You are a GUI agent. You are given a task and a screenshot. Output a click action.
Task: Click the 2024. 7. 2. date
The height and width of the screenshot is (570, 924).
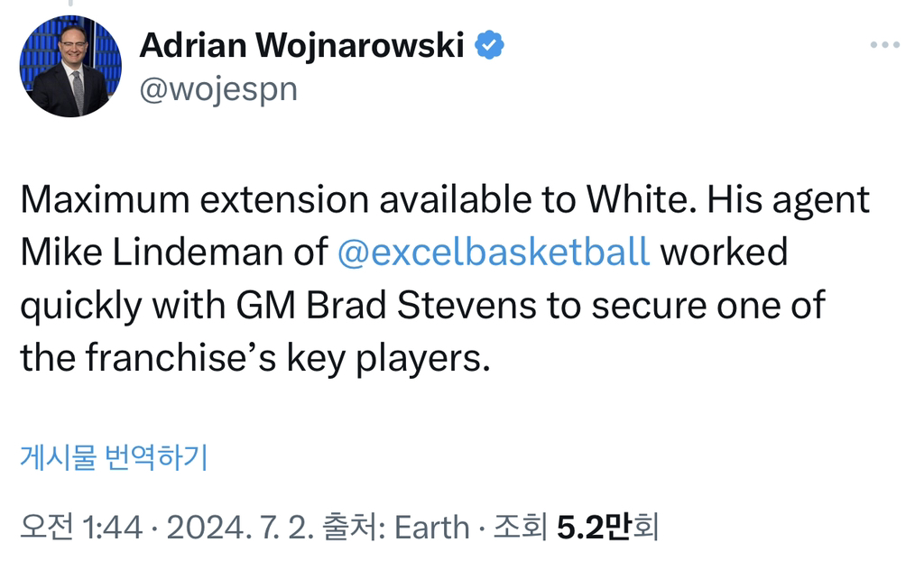point(240,527)
